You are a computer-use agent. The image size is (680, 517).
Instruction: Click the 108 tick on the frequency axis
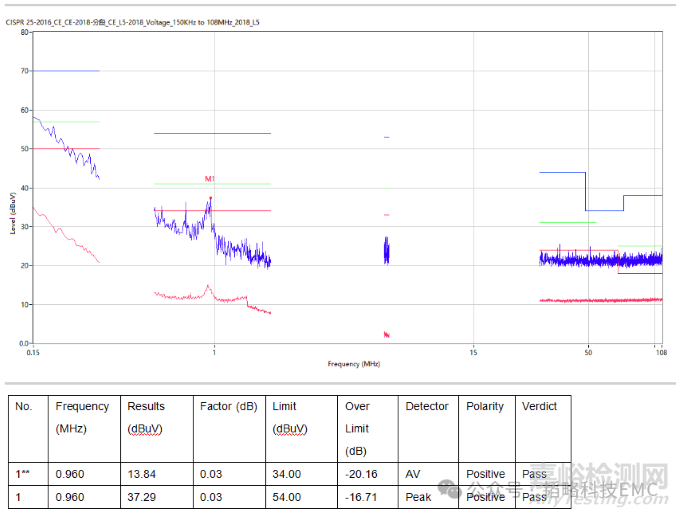pos(660,351)
